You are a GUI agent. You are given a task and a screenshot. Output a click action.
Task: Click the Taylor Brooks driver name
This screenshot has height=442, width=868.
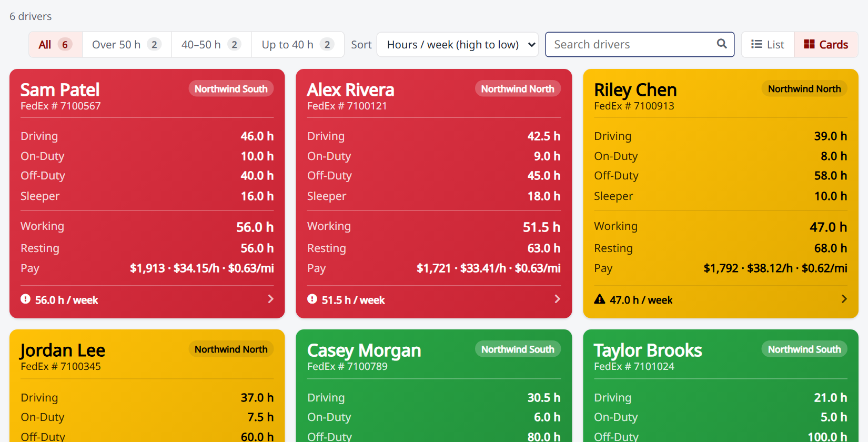(648, 350)
